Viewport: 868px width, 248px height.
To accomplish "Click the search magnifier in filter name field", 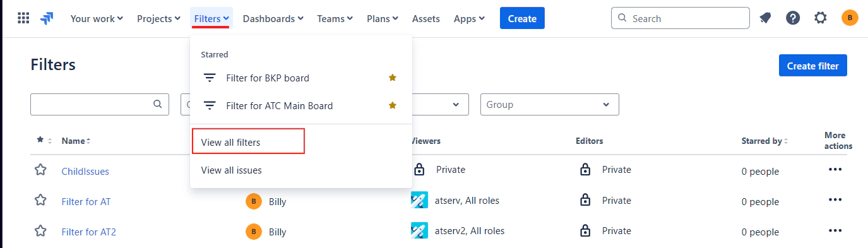I will click(x=157, y=104).
